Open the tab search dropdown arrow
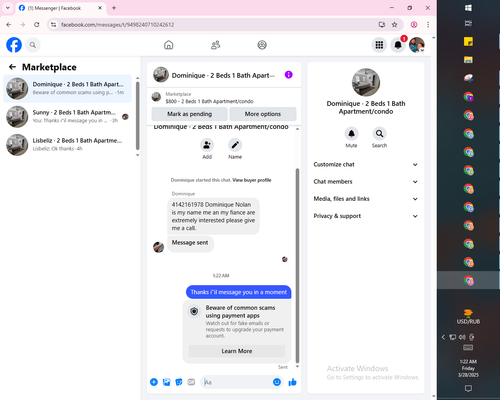The height and width of the screenshot is (400, 500). point(8,8)
